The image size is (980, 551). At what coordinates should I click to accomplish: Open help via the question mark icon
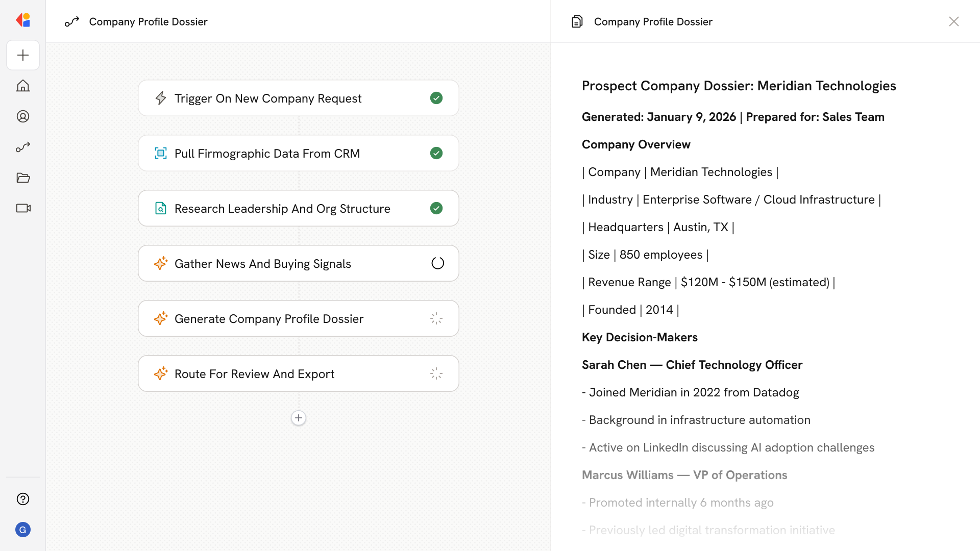(23, 499)
